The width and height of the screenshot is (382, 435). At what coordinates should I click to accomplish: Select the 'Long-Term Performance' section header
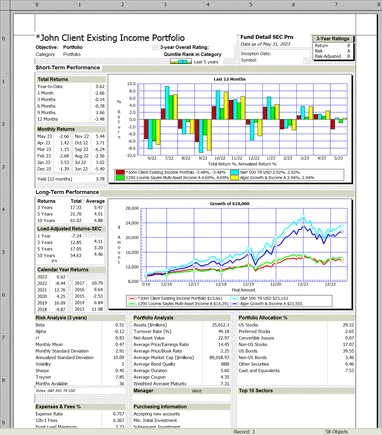click(x=67, y=192)
